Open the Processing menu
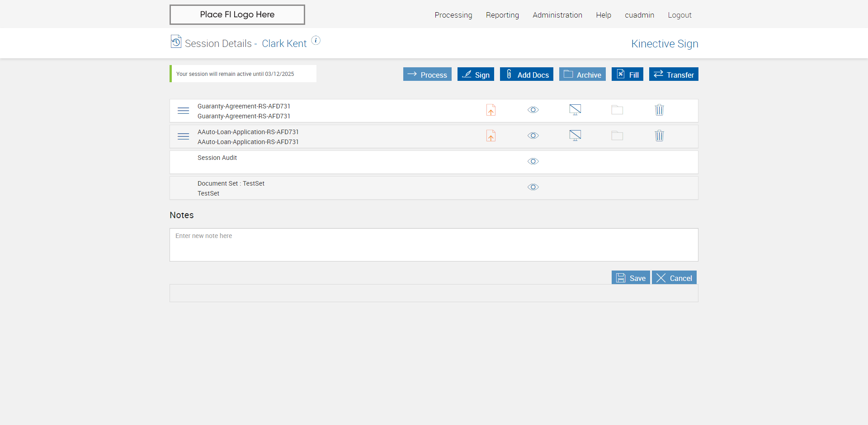Image resolution: width=868 pixels, height=425 pixels. click(453, 15)
